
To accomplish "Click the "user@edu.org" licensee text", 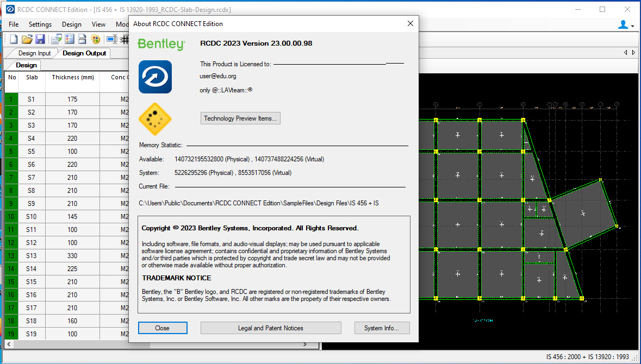I will 218,76.
